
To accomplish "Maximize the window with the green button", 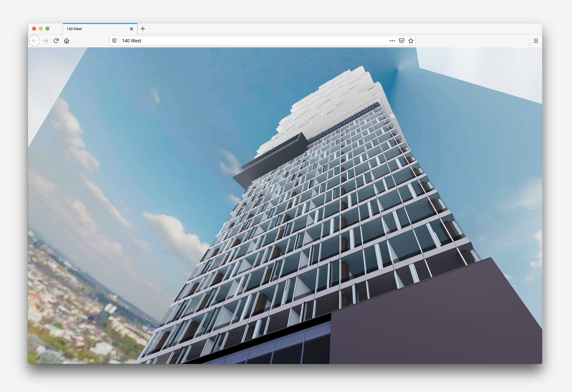I will (48, 29).
